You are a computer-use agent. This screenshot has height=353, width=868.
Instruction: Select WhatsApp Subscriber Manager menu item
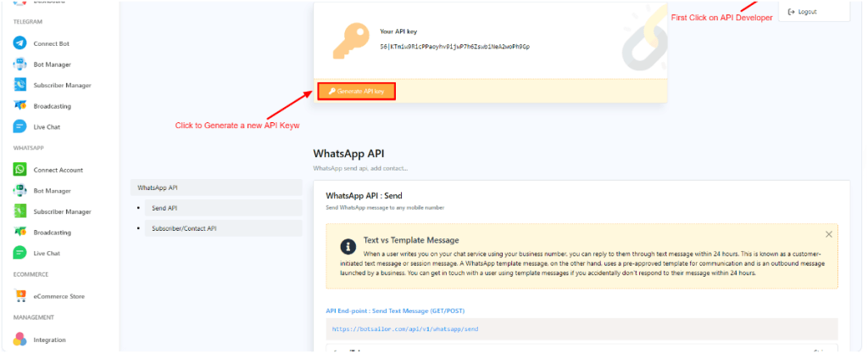click(62, 211)
